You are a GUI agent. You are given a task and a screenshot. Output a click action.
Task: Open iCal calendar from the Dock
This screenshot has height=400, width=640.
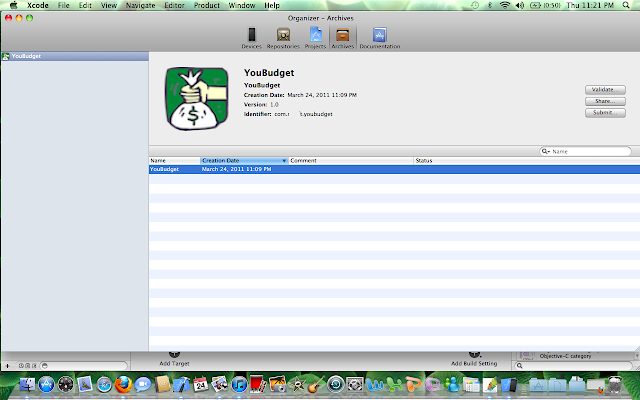click(x=200, y=384)
